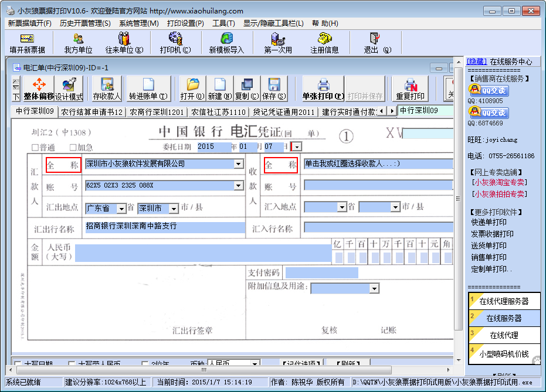Click the 存收款人 save payee icon
This screenshot has width=546, height=392.
click(x=107, y=89)
